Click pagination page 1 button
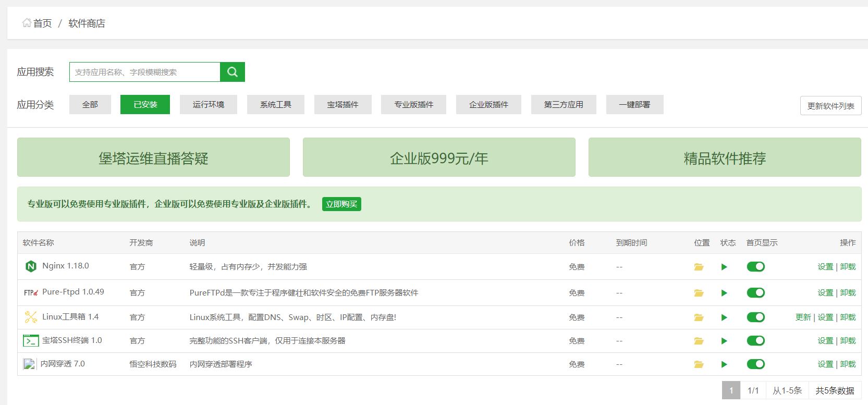This screenshot has width=868, height=405. click(x=731, y=390)
